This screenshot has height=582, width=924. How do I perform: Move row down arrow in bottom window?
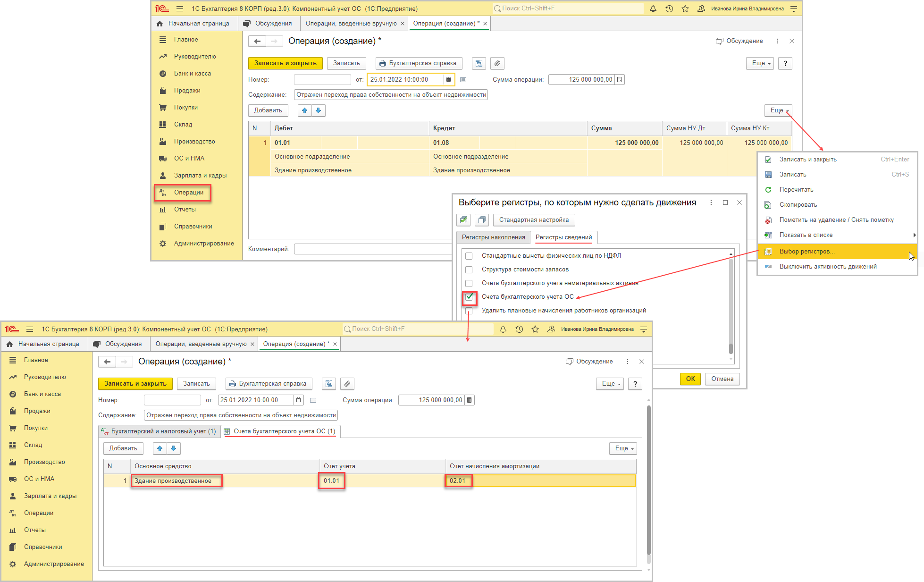[174, 448]
